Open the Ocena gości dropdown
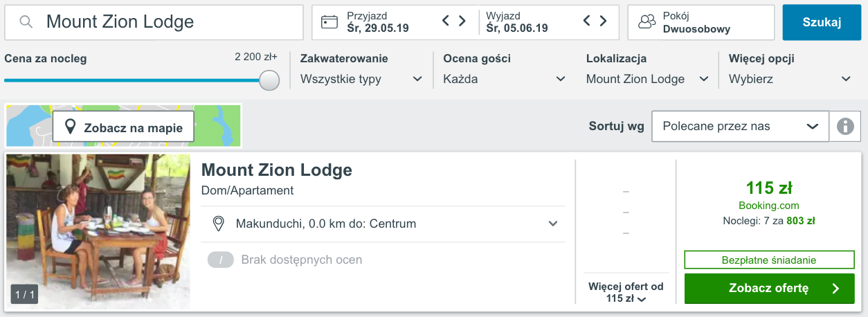Image resolution: width=868 pixels, height=317 pixels. tap(505, 79)
